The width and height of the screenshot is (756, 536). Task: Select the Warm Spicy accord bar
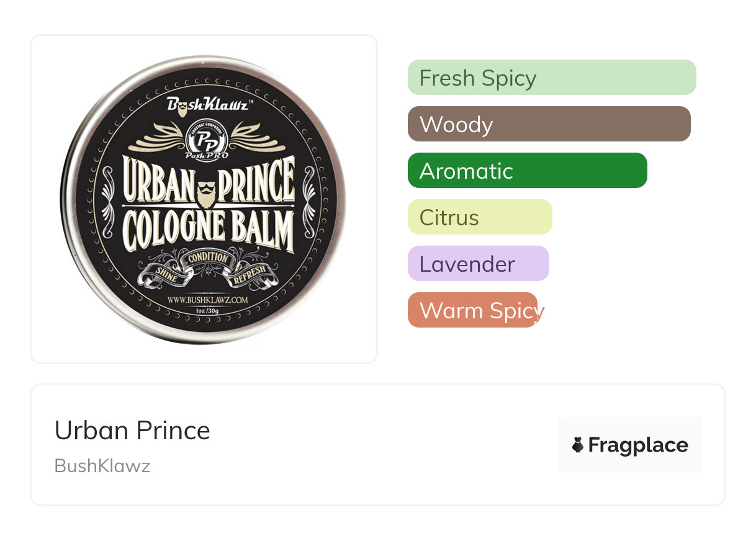(x=473, y=310)
